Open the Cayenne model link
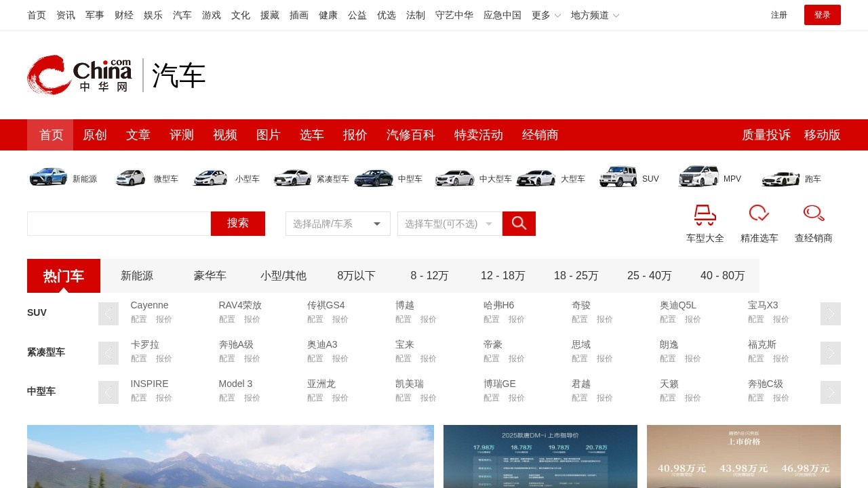Screen dimensions: 868x488 tap(150, 305)
